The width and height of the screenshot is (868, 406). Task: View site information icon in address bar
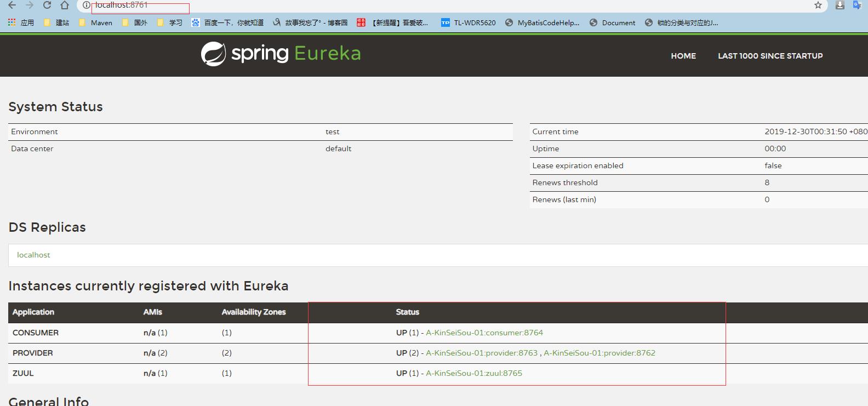[86, 5]
